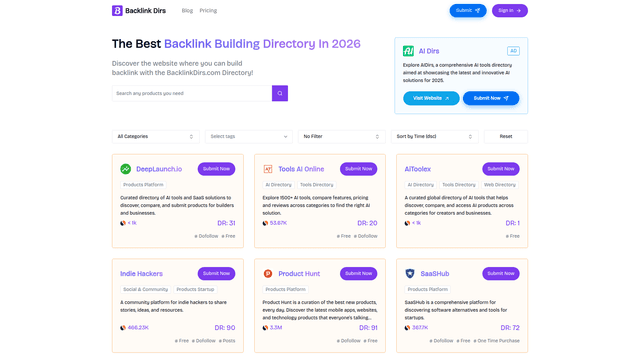Open the Indie Hackers title link
The width and height of the screenshot is (640, 360).
[x=141, y=273]
